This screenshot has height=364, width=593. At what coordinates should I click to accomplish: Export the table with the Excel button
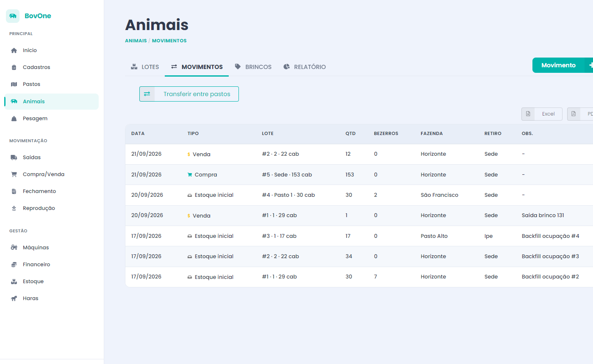pos(542,114)
